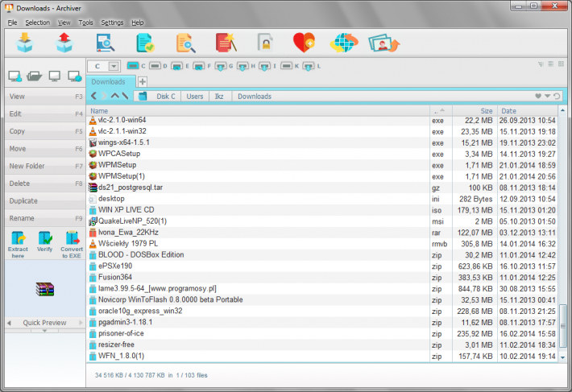The image size is (572, 392).
Task: Open the red wizard wand icon
Action: click(x=226, y=43)
